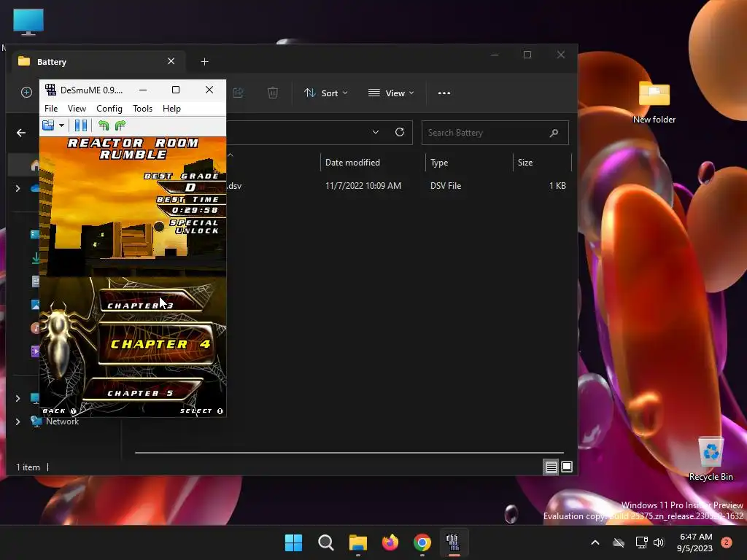Open File Explorer from the taskbar
The width and height of the screenshot is (747, 560).
357,542
